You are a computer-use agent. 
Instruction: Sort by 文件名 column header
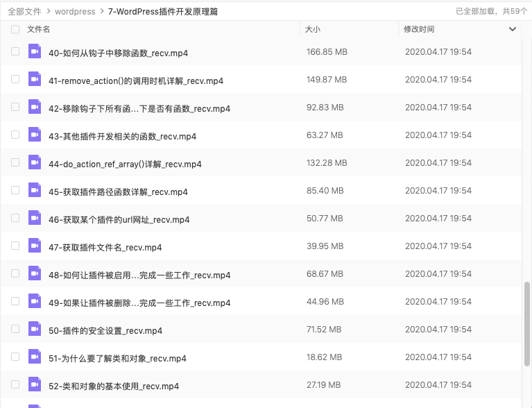(38, 29)
